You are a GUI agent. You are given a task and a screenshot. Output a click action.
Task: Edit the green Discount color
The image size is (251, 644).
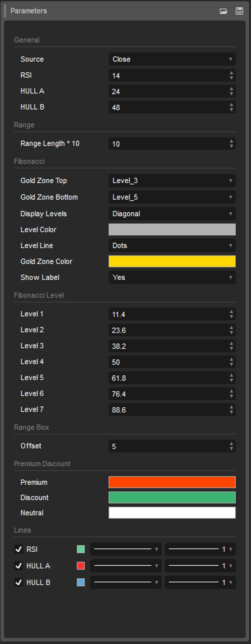click(x=172, y=498)
